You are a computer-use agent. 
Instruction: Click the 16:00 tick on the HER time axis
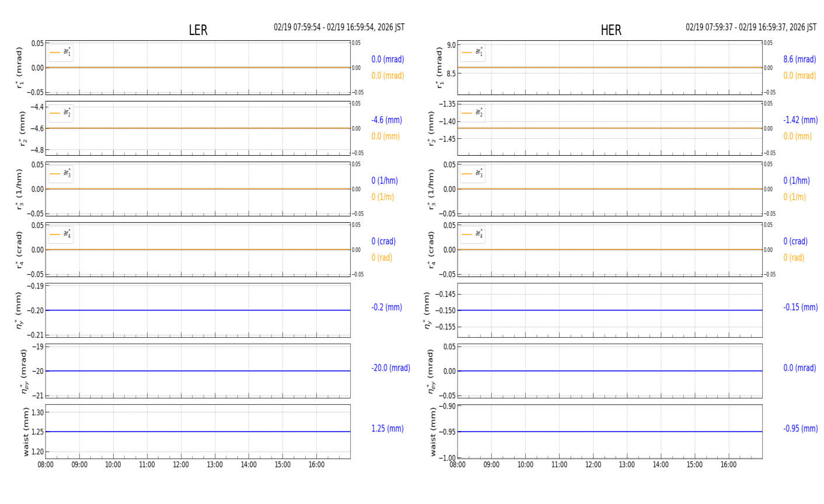tap(728, 465)
